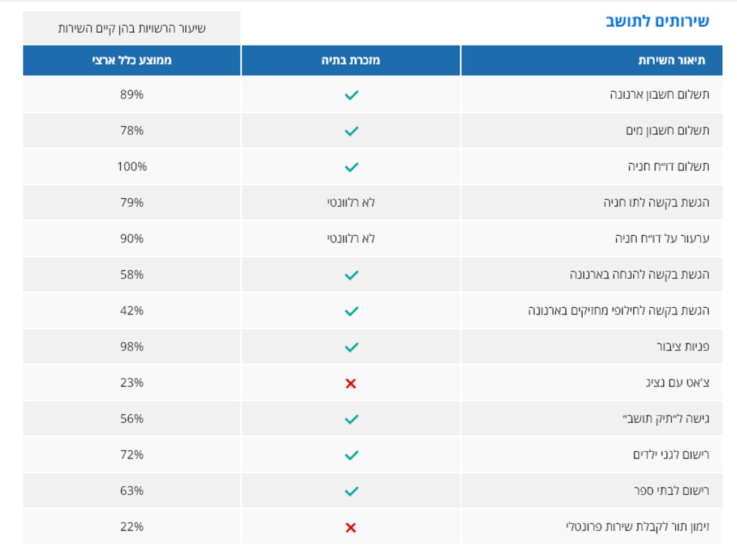Click the checkmark for פניות ציבור
This screenshot has height=560, width=737.
(351, 347)
